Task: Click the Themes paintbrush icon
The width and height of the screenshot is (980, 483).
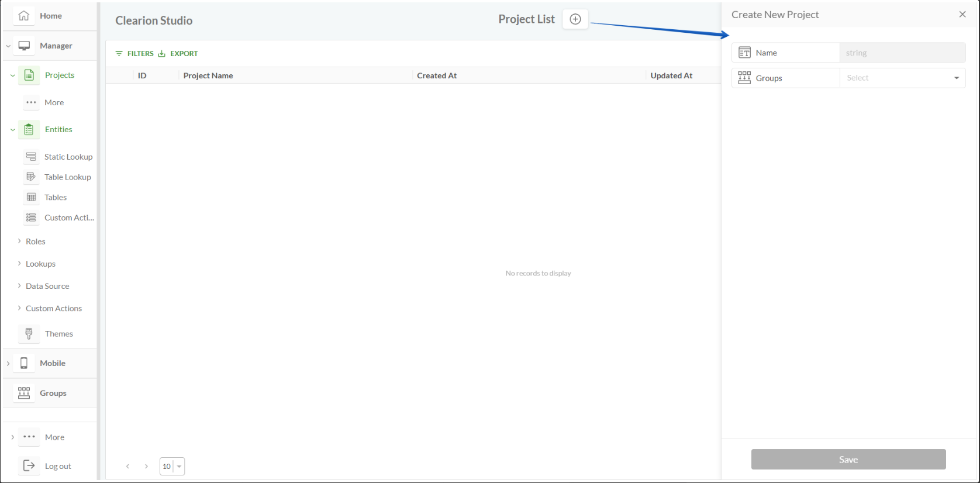Action: point(29,334)
